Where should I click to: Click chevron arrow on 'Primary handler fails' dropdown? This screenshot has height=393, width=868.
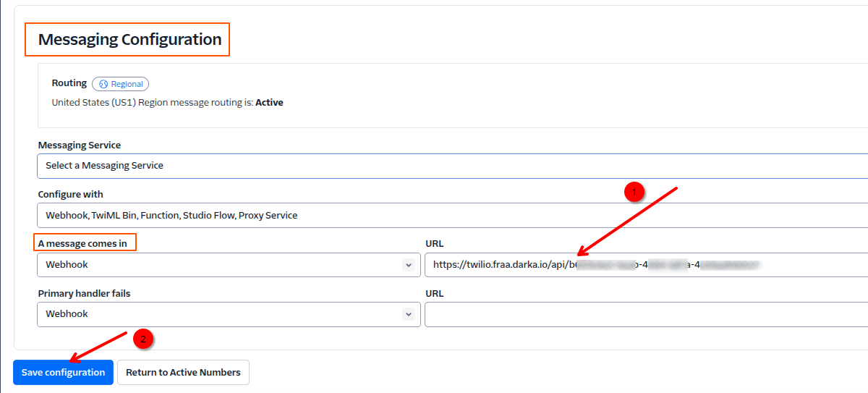(x=408, y=314)
